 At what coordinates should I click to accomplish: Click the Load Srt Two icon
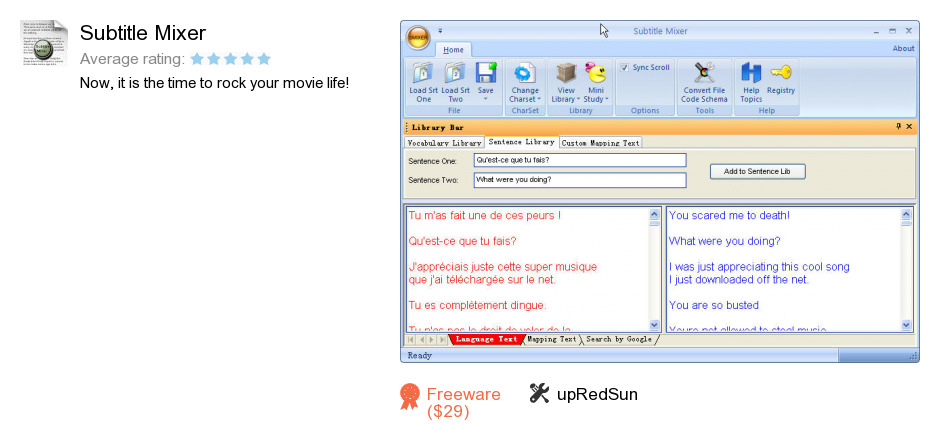[455, 74]
